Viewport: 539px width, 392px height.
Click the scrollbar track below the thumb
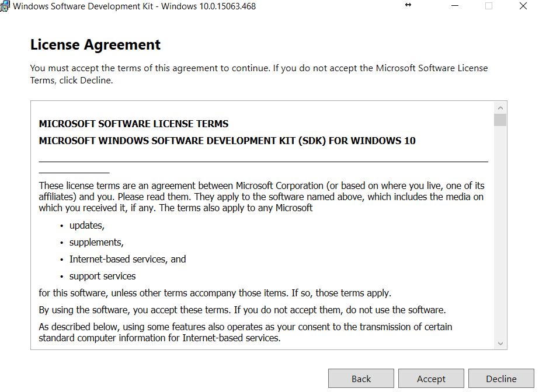pos(500,233)
